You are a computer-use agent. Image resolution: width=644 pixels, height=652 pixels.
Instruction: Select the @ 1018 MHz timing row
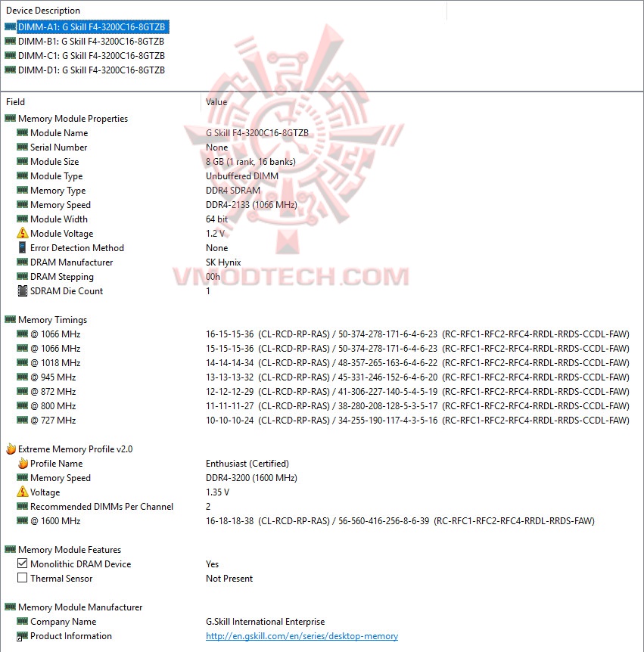[x=323, y=363]
